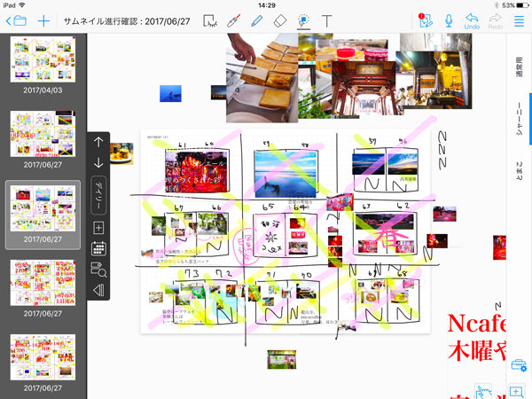
Task: Select the lasso selection tool
Action: coord(210,21)
